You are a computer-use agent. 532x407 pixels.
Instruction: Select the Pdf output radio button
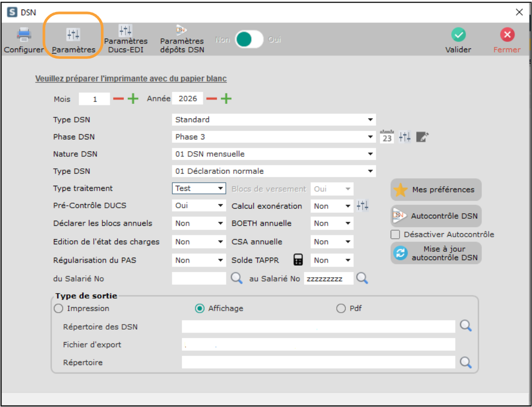[341, 309]
